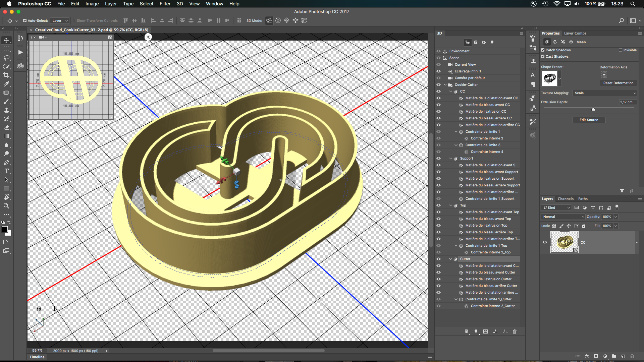The height and width of the screenshot is (362, 644).
Task: Click the Gradient tool
Action: click(6, 136)
